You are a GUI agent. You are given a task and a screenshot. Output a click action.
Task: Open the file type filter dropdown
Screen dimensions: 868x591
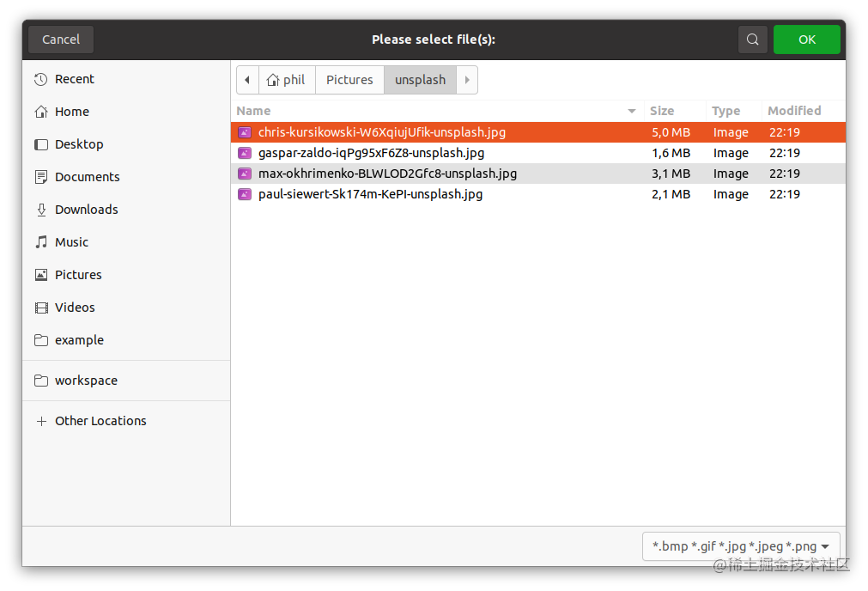click(741, 546)
